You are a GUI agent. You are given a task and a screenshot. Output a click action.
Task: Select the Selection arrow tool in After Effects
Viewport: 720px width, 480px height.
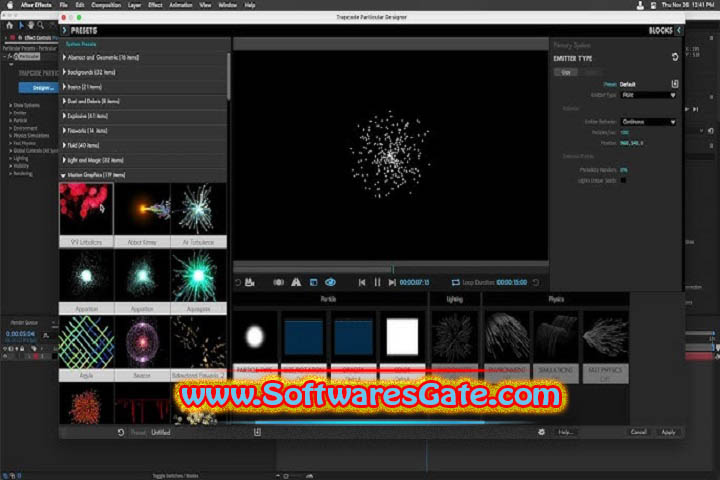click(21, 25)
